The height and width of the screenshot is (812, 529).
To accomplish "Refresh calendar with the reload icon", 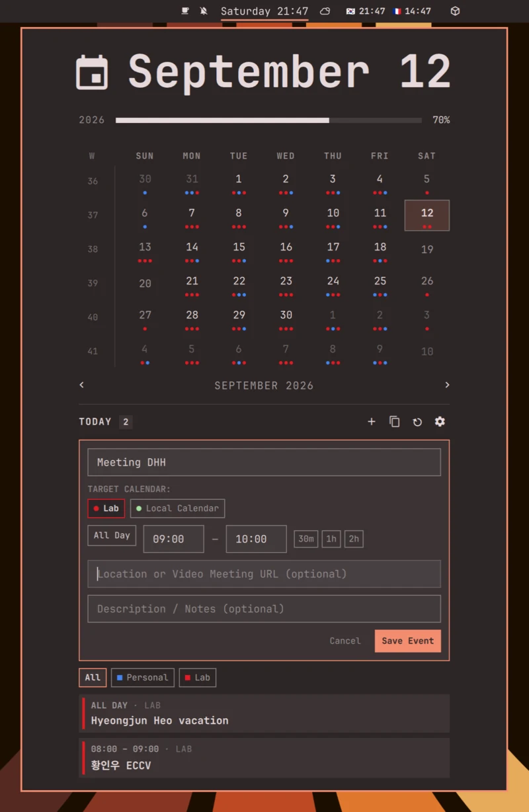I will click(417, 422).
